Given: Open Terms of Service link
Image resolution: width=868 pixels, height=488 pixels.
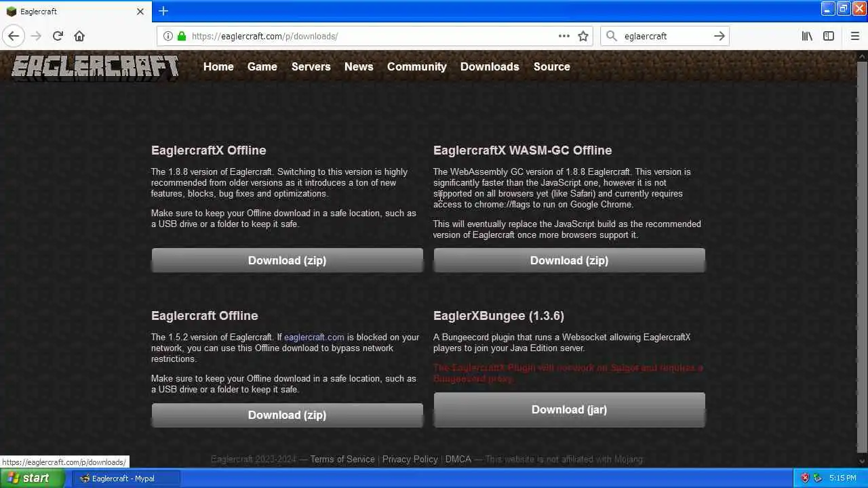Looking at the screenshot, I should coord(342,459).
